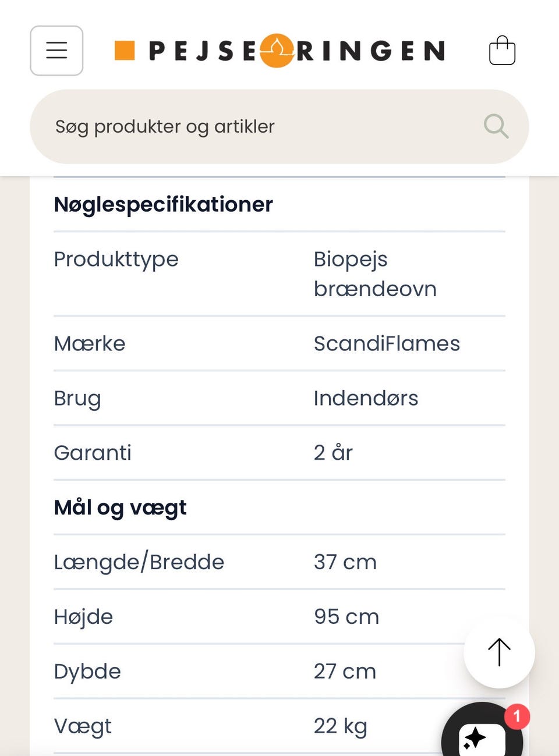Open the shopping bag cart

coord(502,51)
